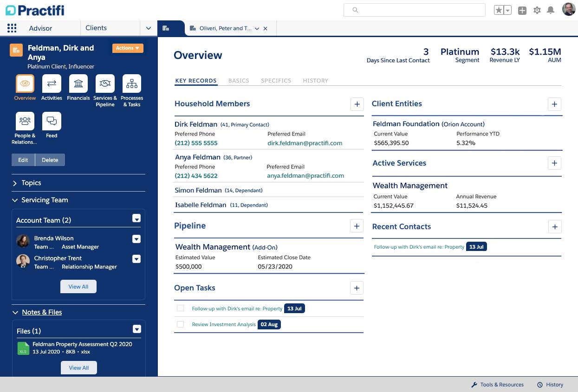Click Christopher Trent's photo

(x=23, y=261)
